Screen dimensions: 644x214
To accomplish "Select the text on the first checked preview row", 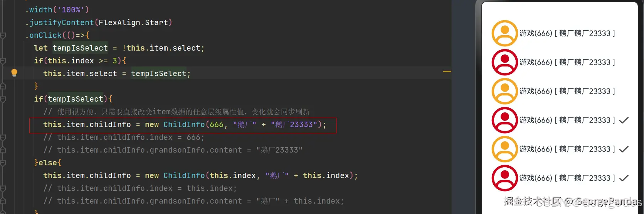I will [x=567, y=120].
